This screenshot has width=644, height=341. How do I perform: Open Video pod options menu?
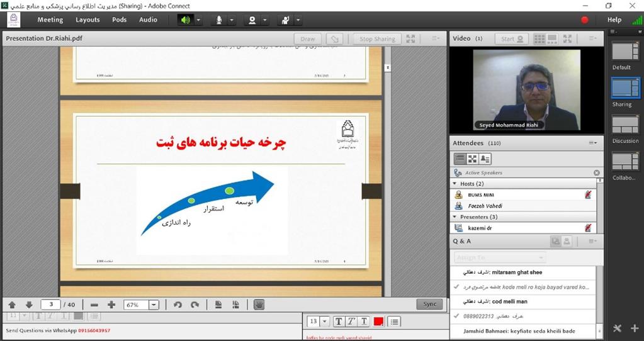click(592, 38)
